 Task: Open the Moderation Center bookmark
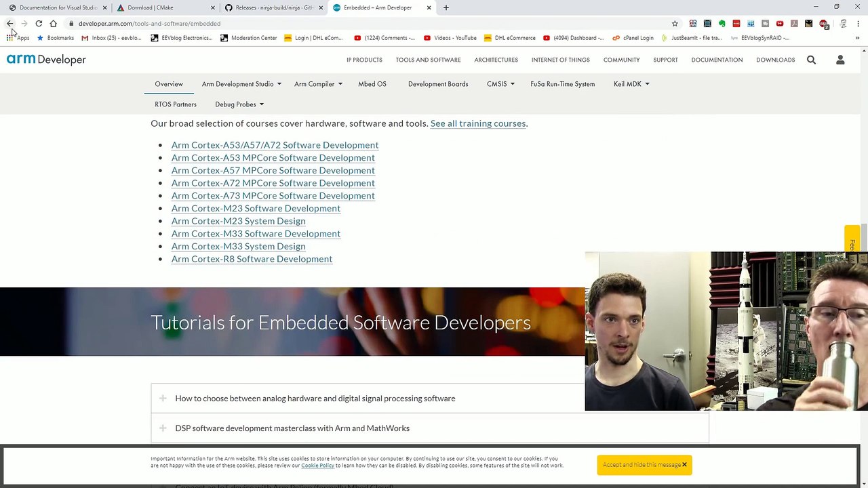248,38
